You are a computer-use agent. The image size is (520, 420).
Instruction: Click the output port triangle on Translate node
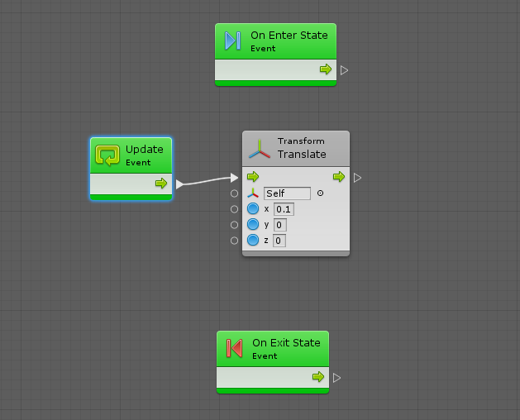[x=357, y=178]
